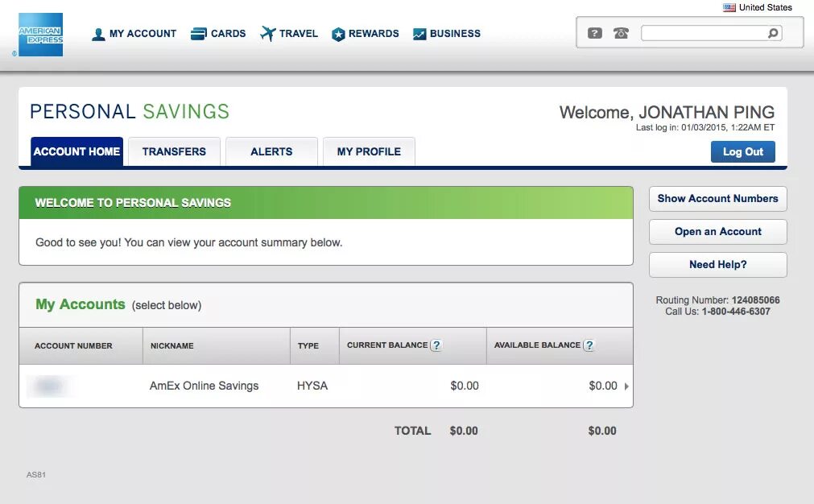
Task: Click the Available Balance column header text
Action: pyautogui.click(x=537, y=345)
